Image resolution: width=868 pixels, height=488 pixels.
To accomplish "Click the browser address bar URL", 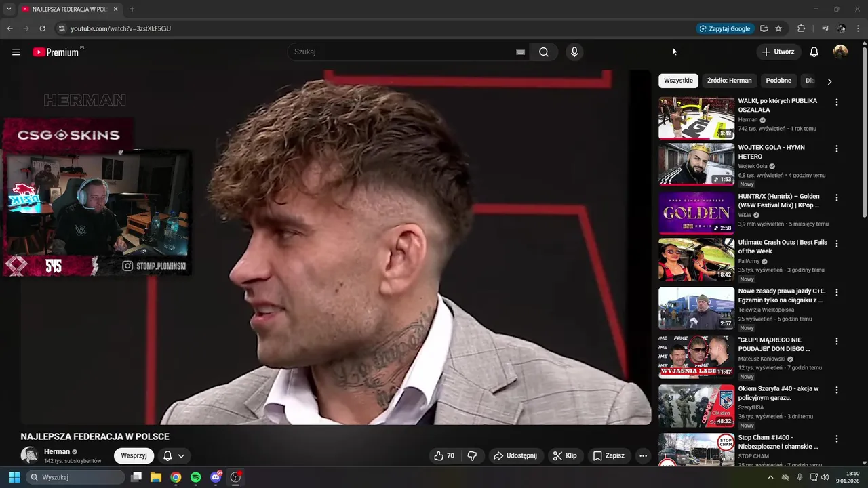I will click(x=121, y=28).
